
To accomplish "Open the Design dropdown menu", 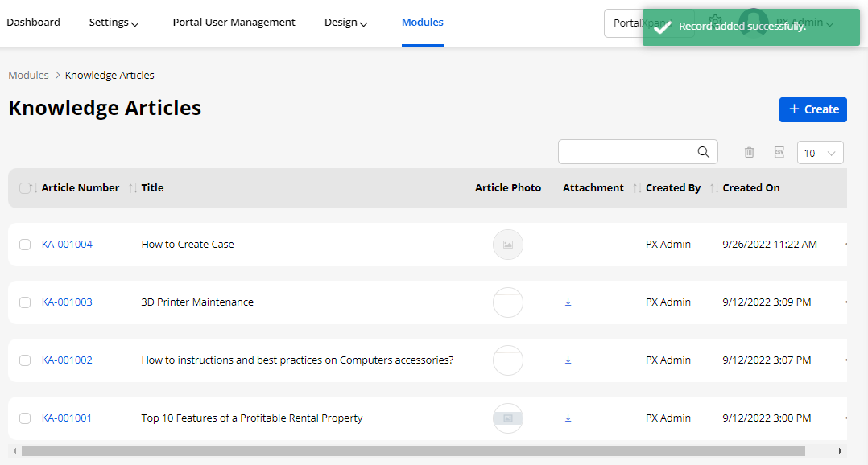I will [345, 23].
